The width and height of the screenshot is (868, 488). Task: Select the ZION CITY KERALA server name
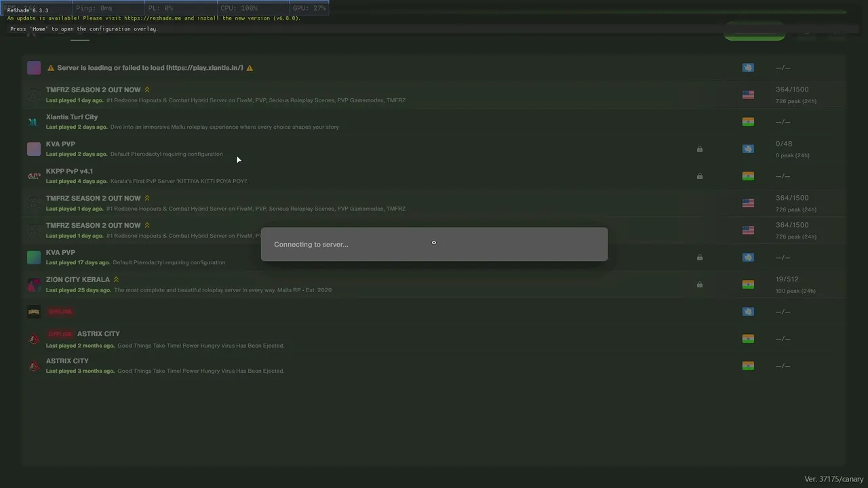(78, 280)
